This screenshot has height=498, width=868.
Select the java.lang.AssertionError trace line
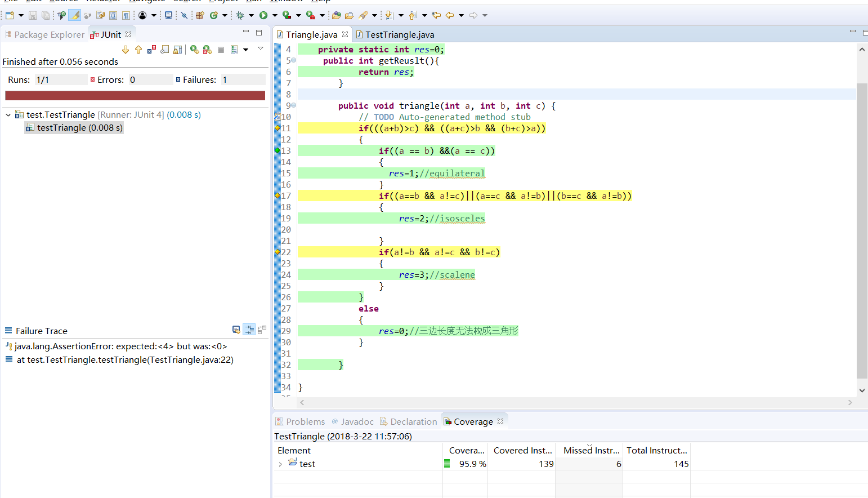coord(117,346)
